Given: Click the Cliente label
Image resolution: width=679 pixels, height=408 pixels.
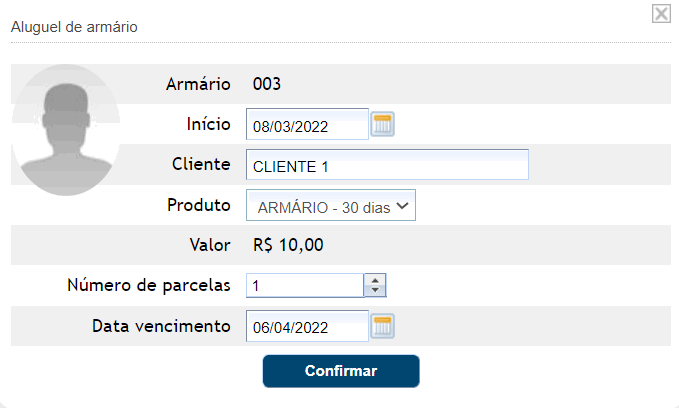Looking at the screenshot, I should click(203, 165).
